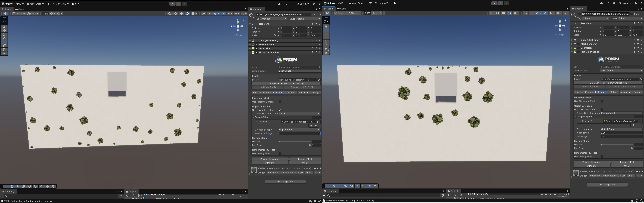The image size is (644, 203).
Task: Open Object Detection Mode dropdown showing Avoid
Action: (299, 114)
